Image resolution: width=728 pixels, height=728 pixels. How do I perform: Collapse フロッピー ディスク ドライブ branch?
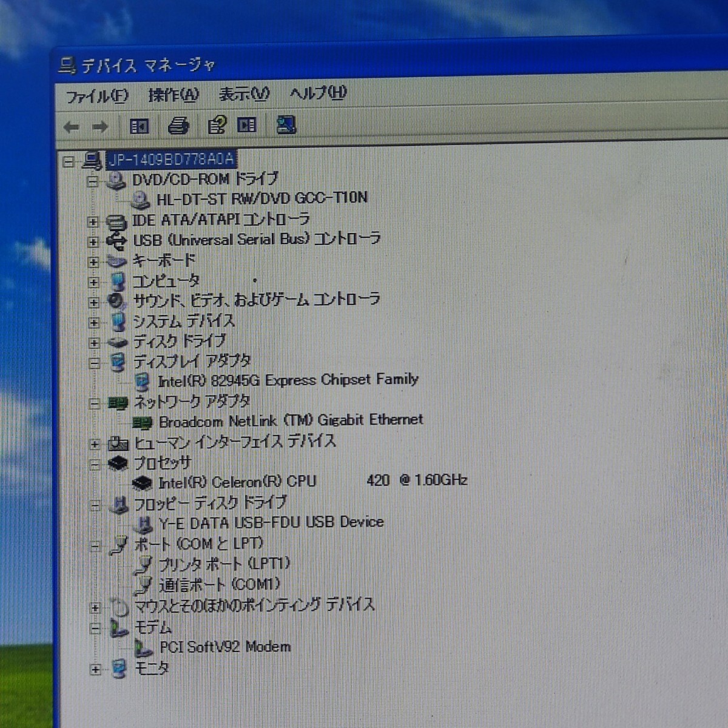click(x=95, y=505)
